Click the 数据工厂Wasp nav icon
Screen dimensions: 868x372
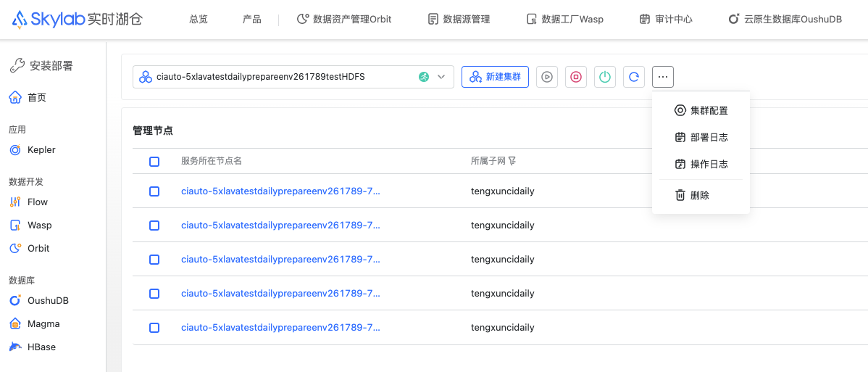tap(531, 20)
